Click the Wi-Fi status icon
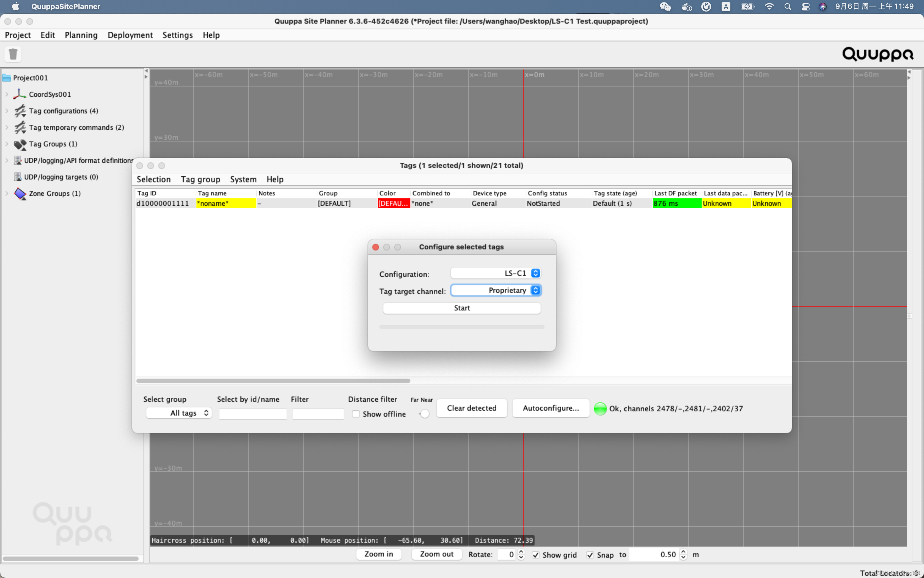Screen dimensions: 924x578 click(x=769, y=7)
